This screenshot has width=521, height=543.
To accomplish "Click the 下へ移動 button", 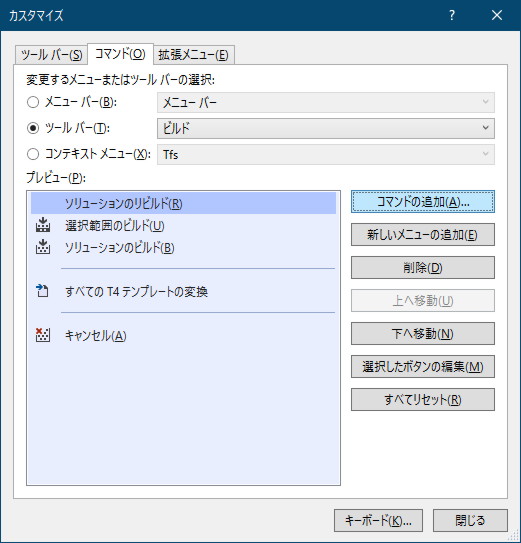I will [423, 333].
